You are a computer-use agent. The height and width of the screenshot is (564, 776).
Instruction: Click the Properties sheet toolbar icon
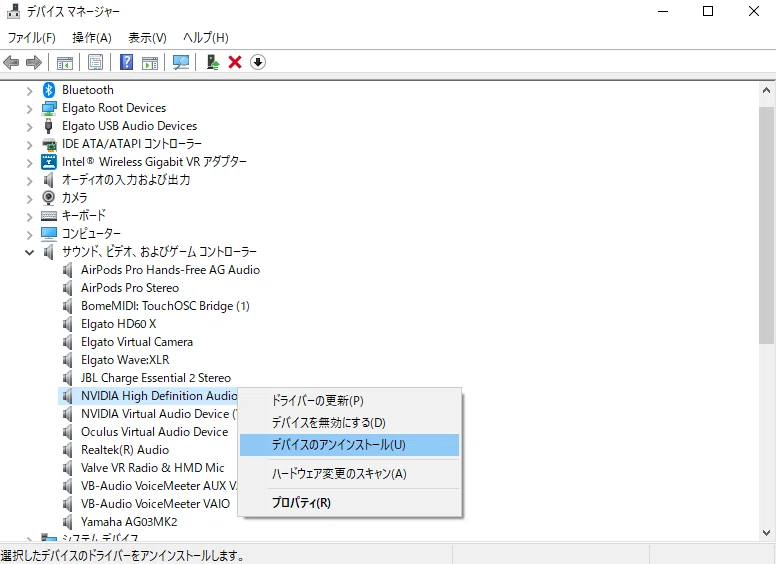coord(95,62)
